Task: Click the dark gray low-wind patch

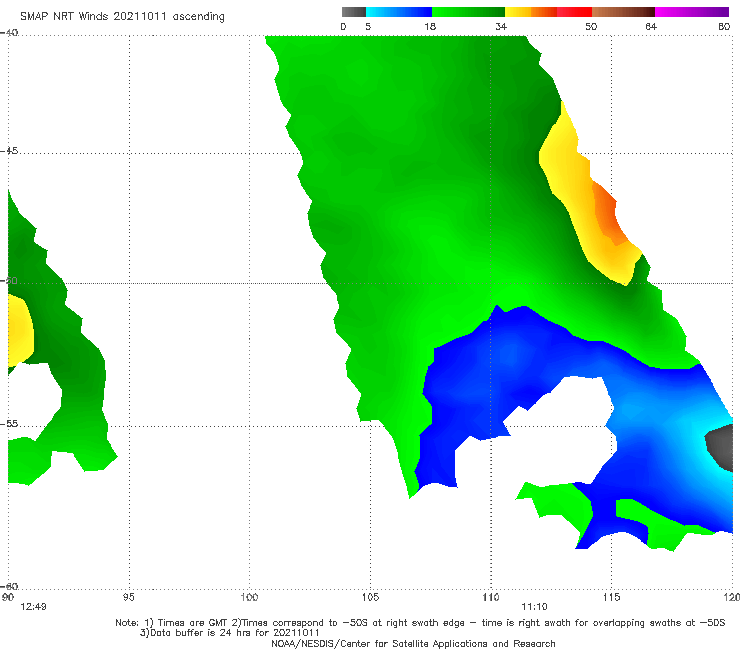Action: (x=722, y=447)
